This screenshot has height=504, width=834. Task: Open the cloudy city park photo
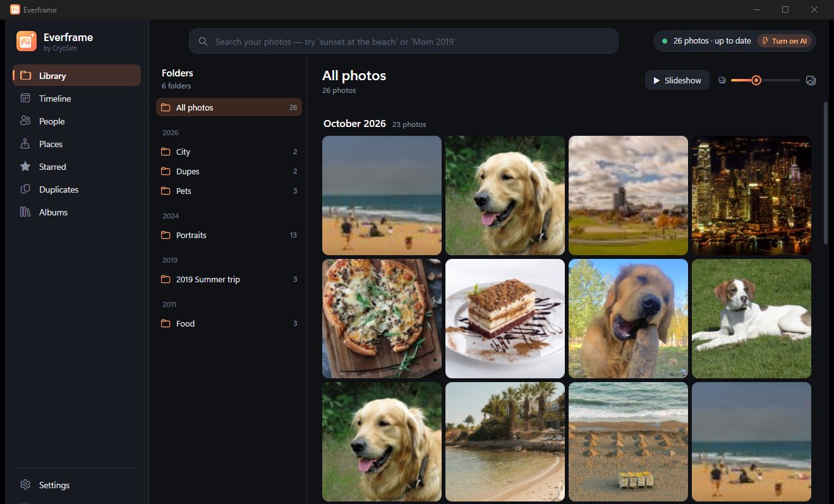[628, 195]
